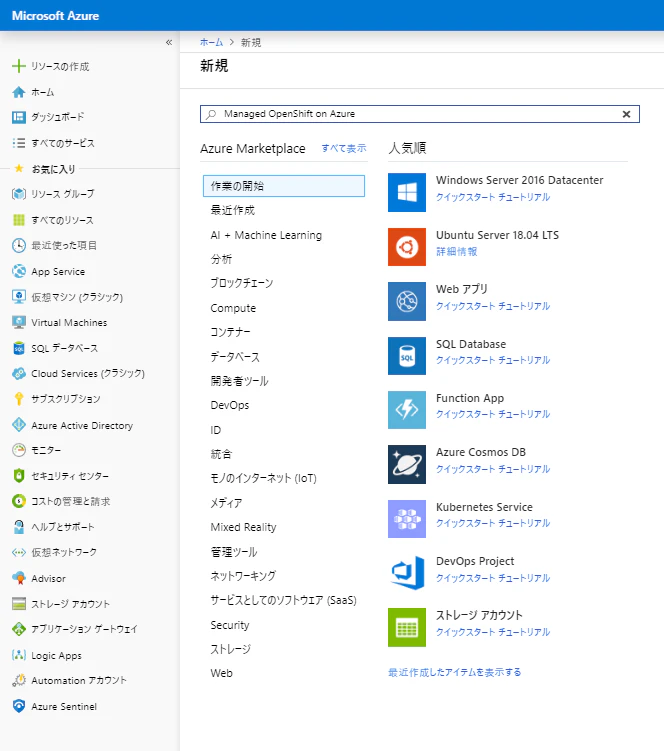This screenshot has height=751, width=664.
Task: Click the Cost management icon
Action: point(19,501)
